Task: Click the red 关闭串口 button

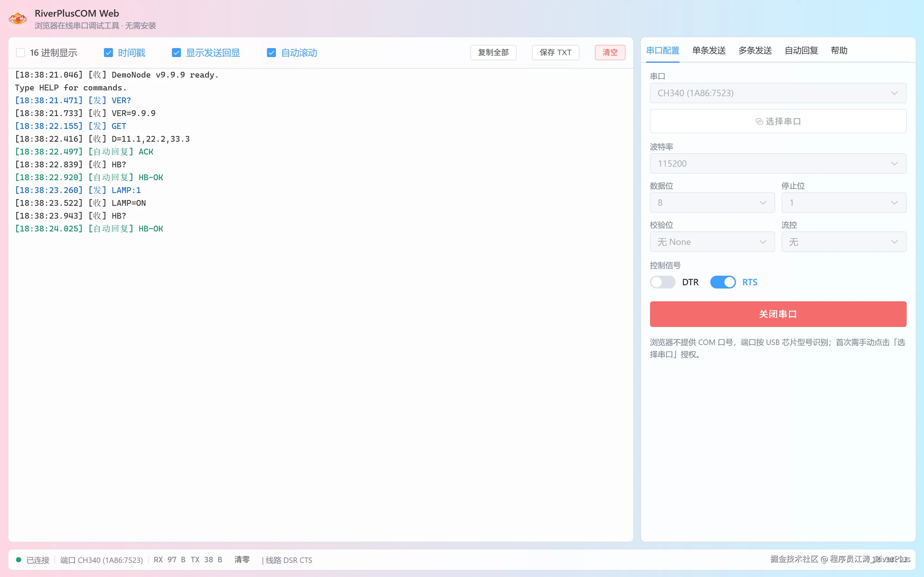Action: point(778,314)
